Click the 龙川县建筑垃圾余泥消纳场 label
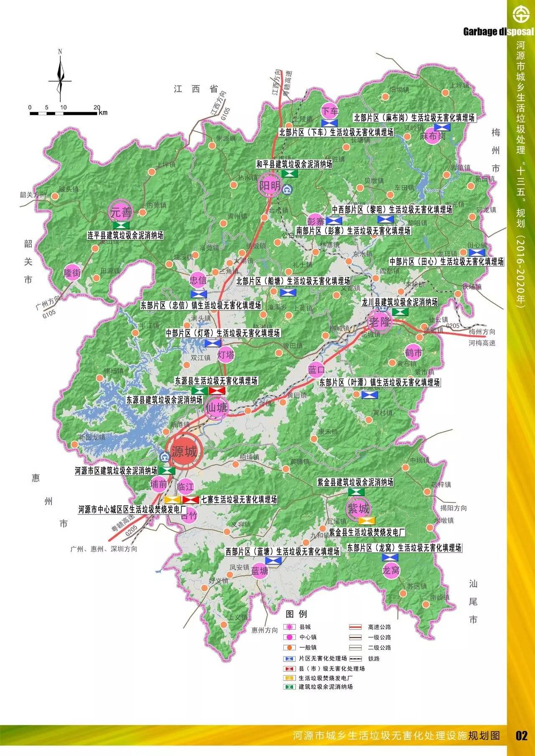 400,301
